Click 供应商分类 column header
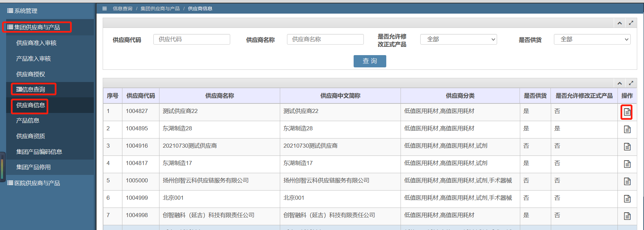The height and width of the screenshot is (230, 644). point(460,96)
